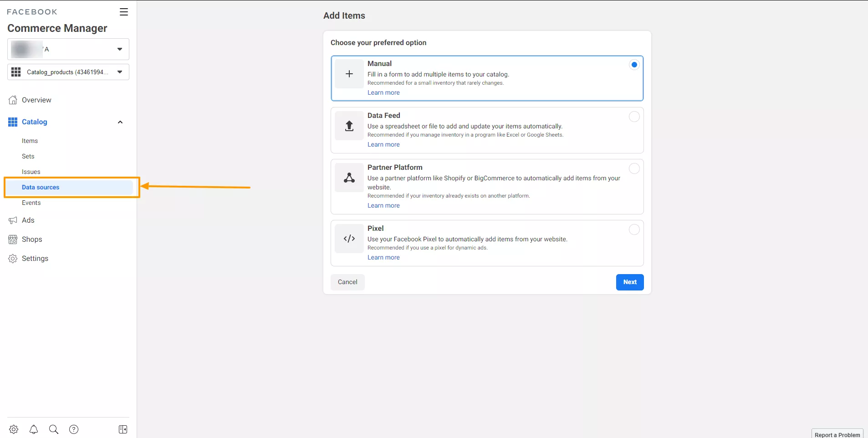Click the Partner Platform network icon

[x=349, y=178]
